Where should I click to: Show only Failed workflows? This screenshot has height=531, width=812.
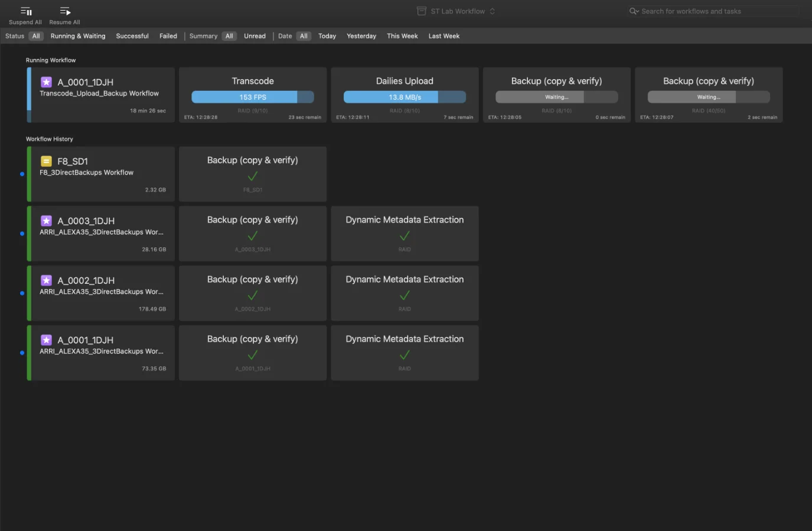point(168,36)
